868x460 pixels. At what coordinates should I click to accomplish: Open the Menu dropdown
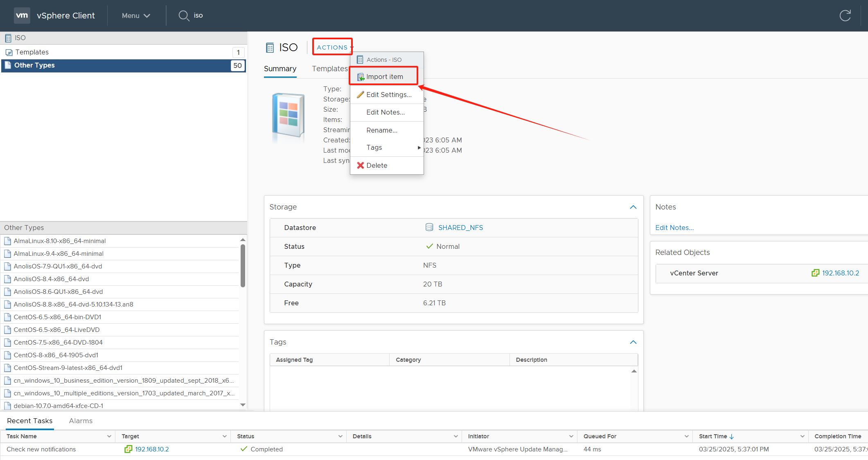[136, 16]
